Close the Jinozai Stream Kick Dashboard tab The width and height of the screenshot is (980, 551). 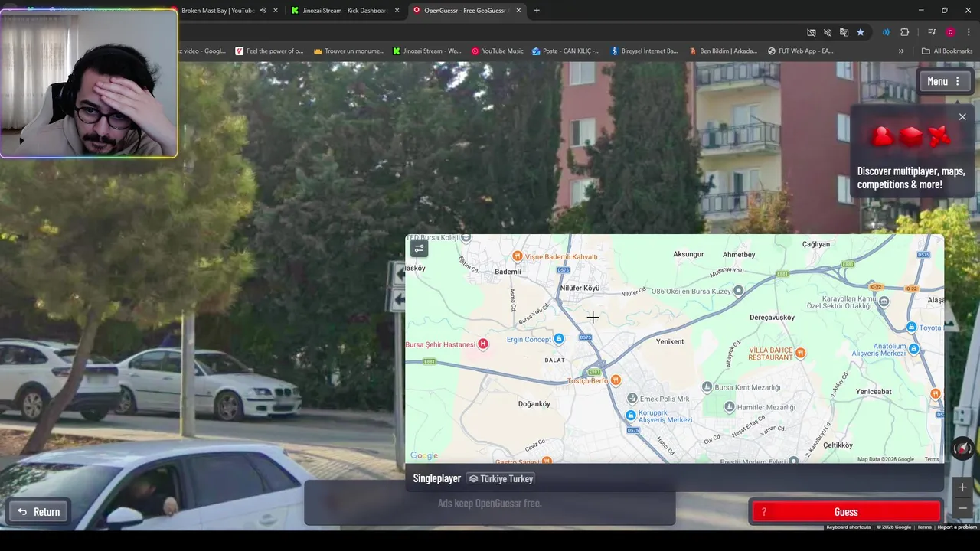click(x=397, y=11)
